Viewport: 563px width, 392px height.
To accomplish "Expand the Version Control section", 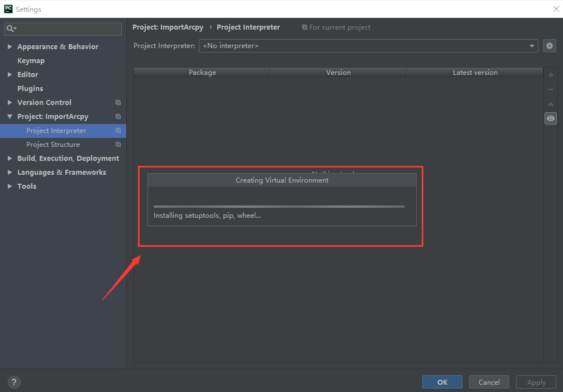I will tap(9, 102).
